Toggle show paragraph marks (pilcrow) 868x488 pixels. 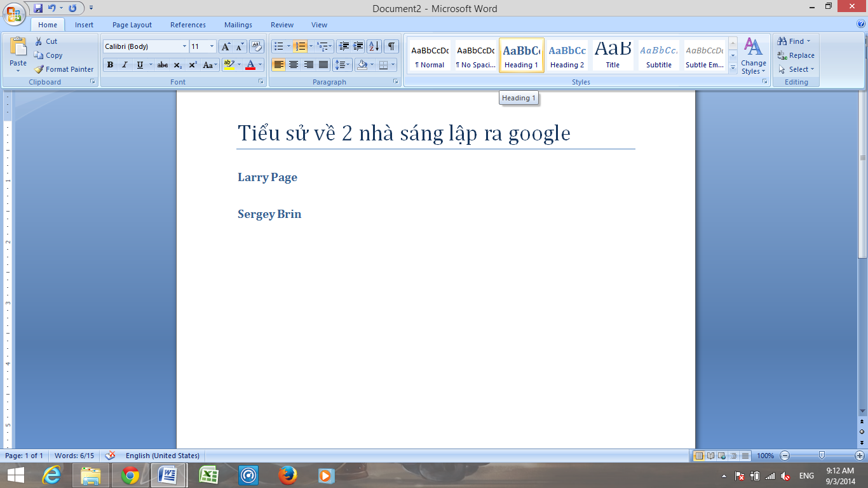pyautogui.click(x=391, y=46)
